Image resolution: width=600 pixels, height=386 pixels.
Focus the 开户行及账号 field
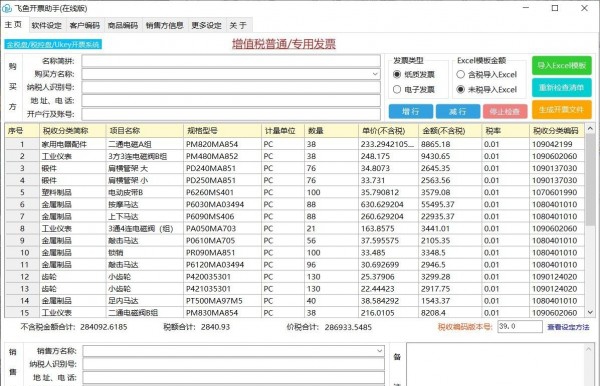231,114
